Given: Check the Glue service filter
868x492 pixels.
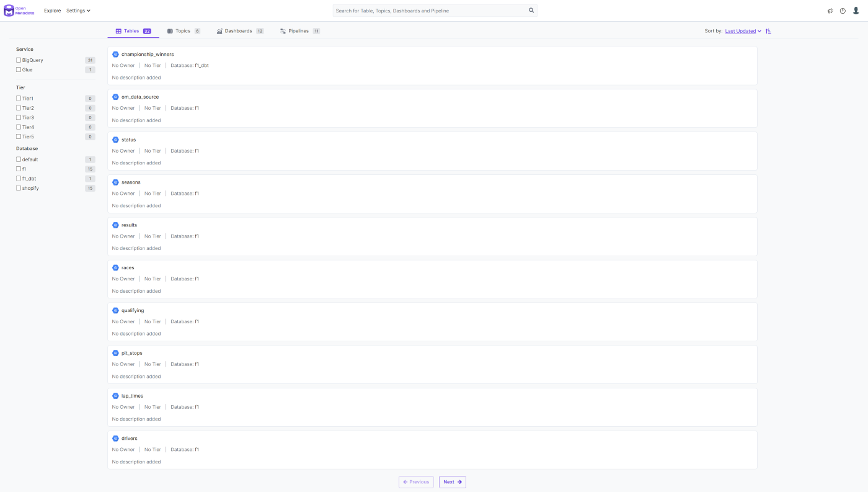Looking at the screenshot, I should tap(19, 69).
